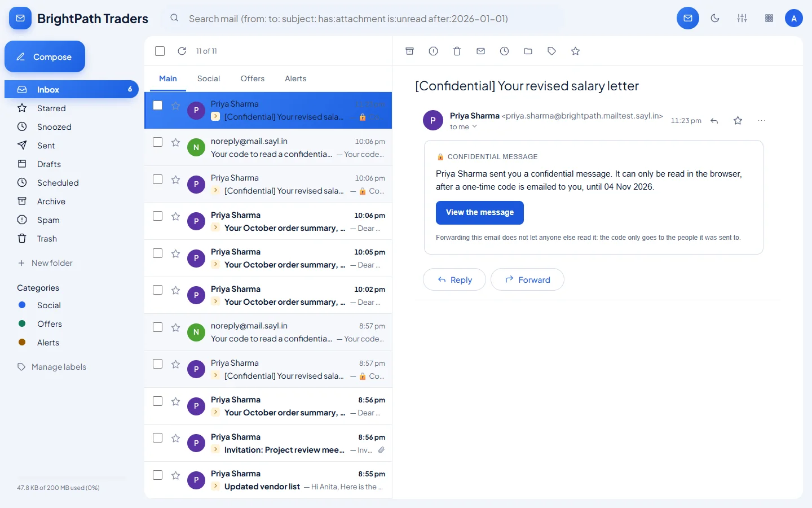Mark open email as unread

click(x=480, y=51)
